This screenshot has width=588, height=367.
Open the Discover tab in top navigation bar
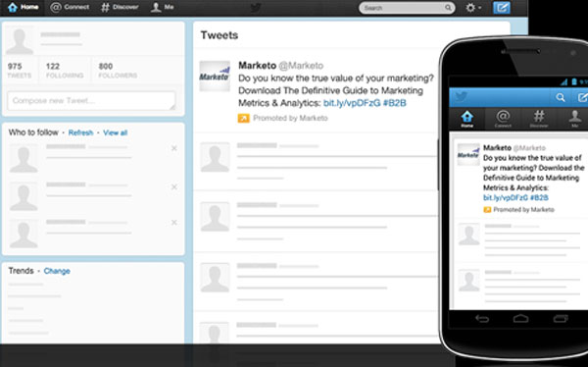[x=120, y=7]
